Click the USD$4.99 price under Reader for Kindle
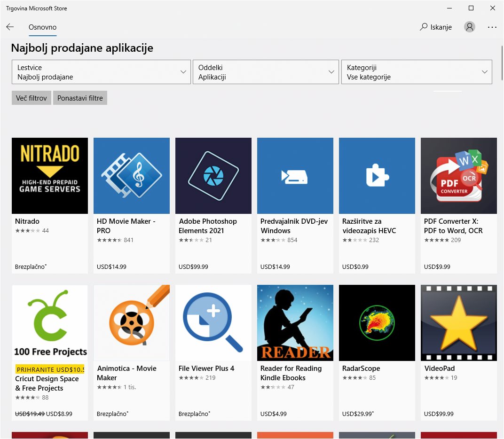Image resolution: width=504 pixels, height=439 pixels. [x=273, y=414]
